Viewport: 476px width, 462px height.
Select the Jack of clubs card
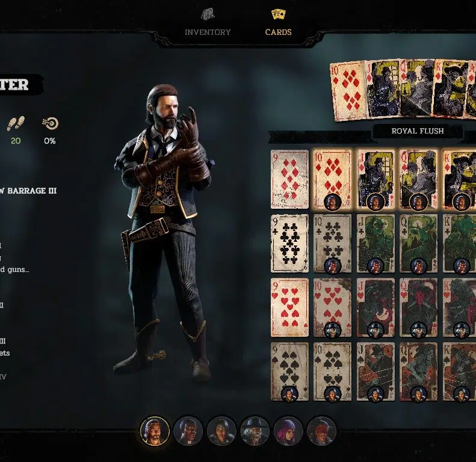376,244
